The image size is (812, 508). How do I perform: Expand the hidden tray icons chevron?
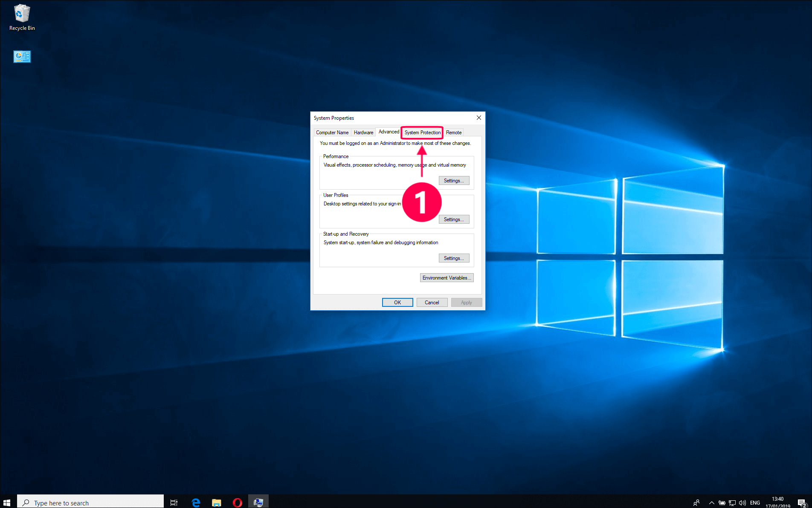coord(711,502)
